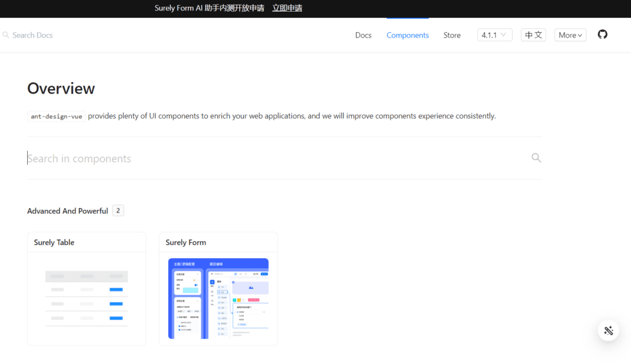This screenshot has width=631, height=364.
Task: Click the Advanced And Powerful count badge
Action: pyautogui.click(x=118, y=211)
